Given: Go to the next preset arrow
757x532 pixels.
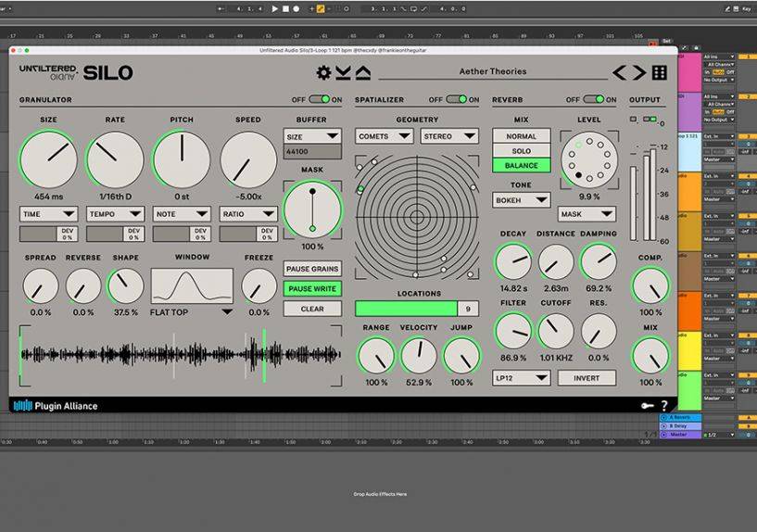Looking at the screenshot, I should point(638,72).
